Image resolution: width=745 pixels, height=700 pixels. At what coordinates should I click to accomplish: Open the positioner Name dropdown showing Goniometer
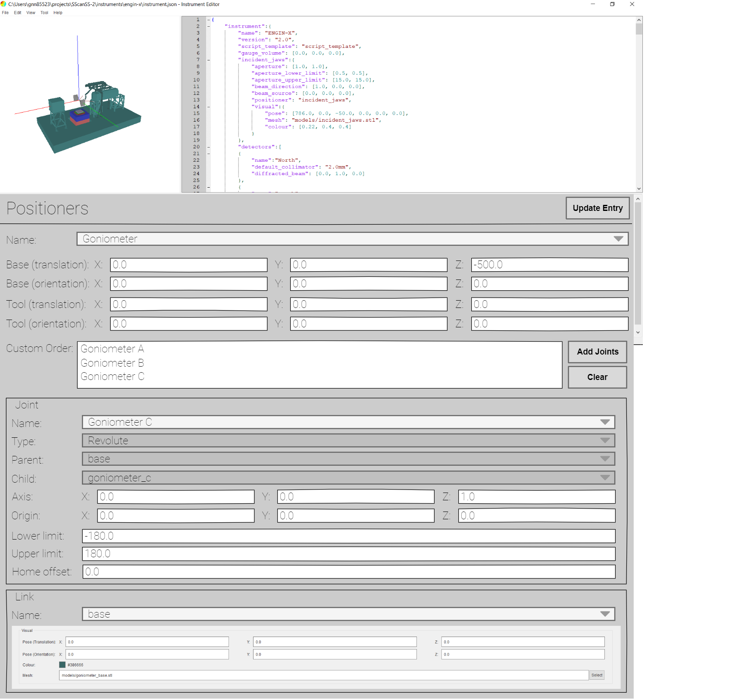(620, 239)
